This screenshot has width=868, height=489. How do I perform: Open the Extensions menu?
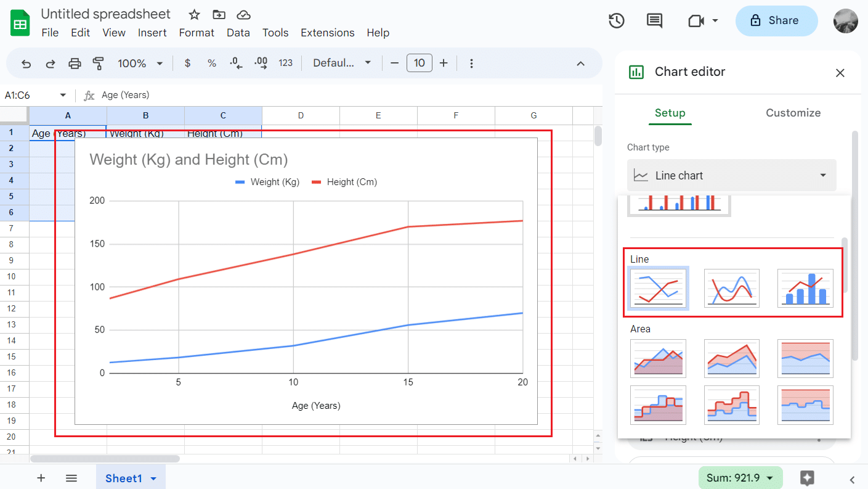(x=328, y=33)
